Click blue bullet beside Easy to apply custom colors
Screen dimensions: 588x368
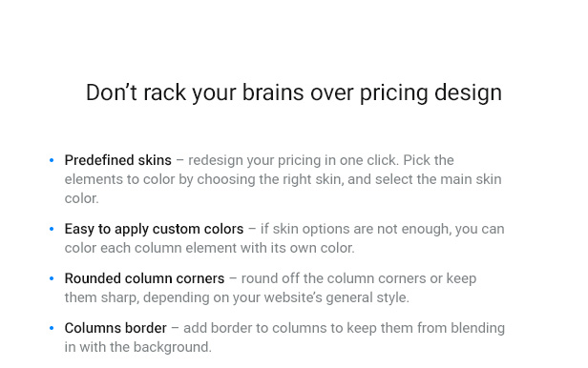[x=52, y=229]
